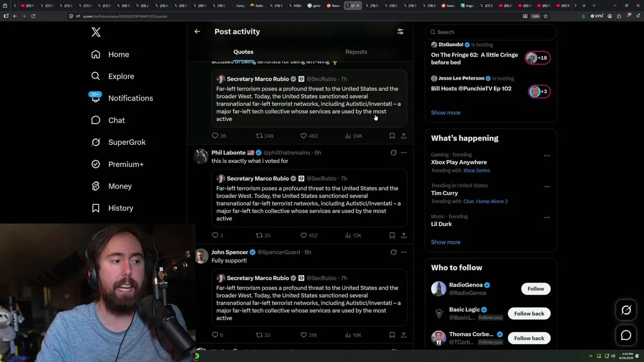Open more options for Tim Curry trend
The width and height of the screenshot is (644, 362).
[547, 187]
